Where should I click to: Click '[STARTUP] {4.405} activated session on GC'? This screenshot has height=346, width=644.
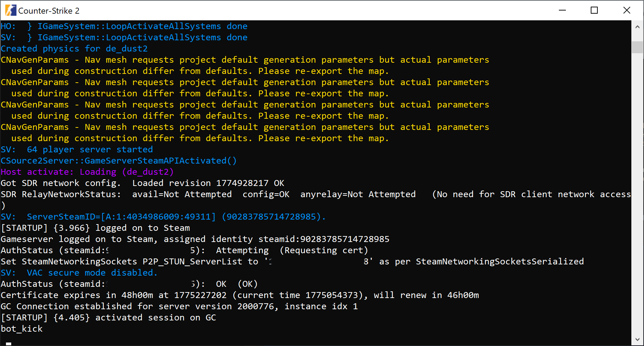pos(108,318)
